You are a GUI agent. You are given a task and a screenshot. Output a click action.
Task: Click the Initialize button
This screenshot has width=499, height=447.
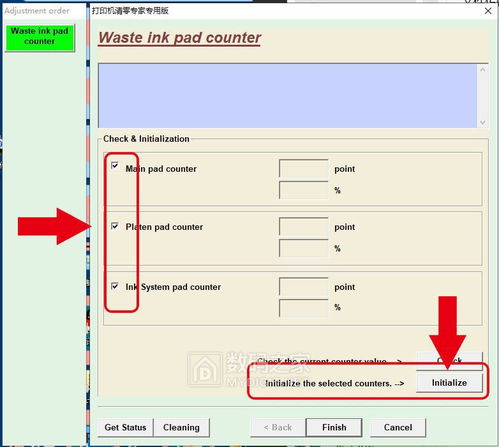(449, 383)
